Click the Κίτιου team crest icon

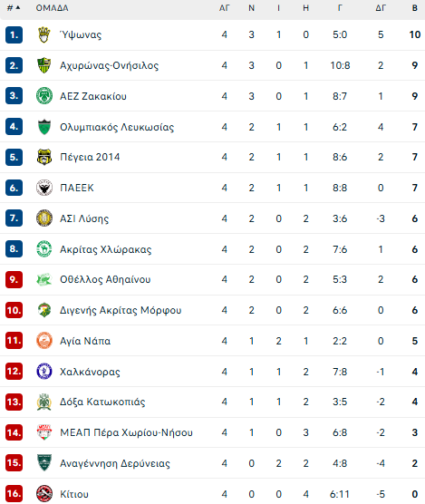tap(44, 494)
